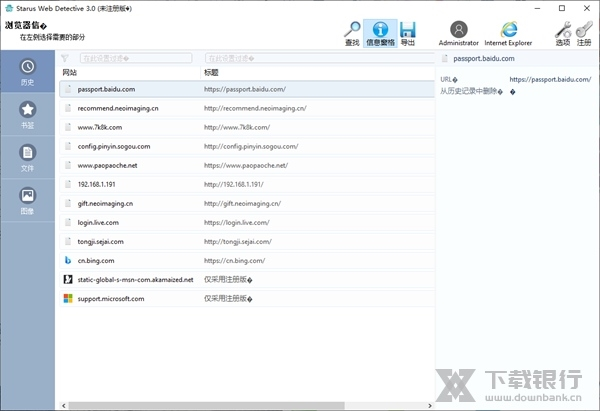Click the Bing favicon beside cn.bing.com
Viewport: 600px width, 411px height.
tap(68, 260)
